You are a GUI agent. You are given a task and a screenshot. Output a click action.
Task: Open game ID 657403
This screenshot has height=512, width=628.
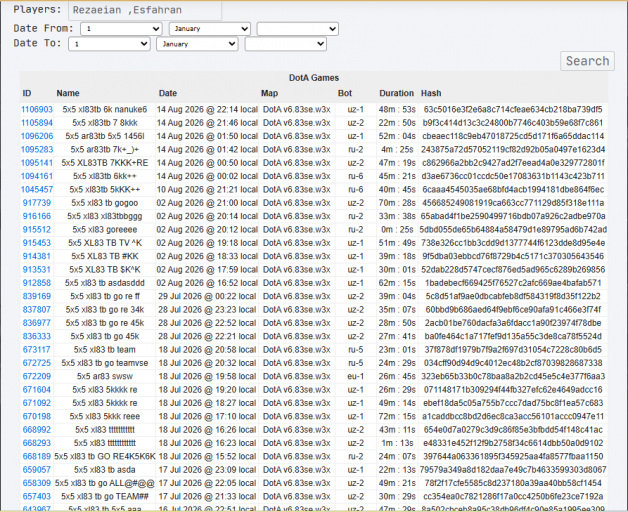click(37, 496)
